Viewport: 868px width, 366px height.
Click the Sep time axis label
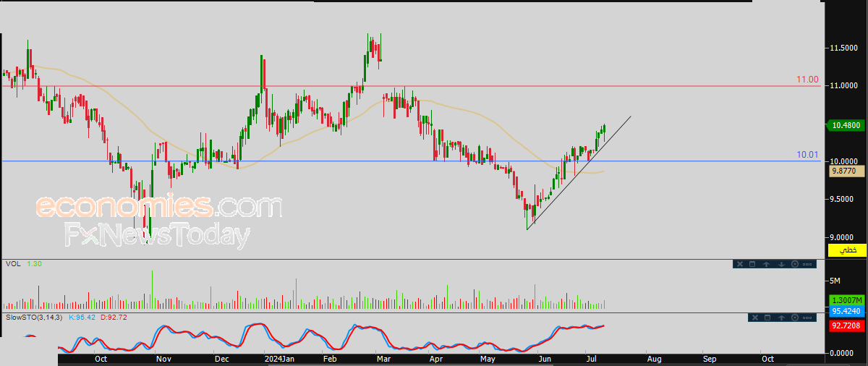[710, 358]
